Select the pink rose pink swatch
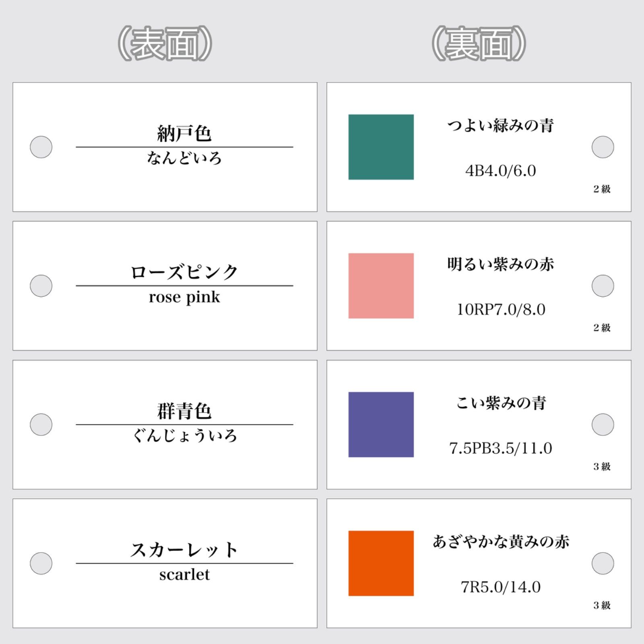This screenshot has width=644, height=644. [381, 286]
